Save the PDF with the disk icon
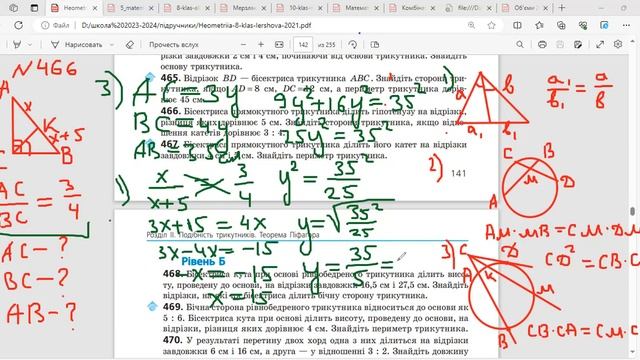 [560, 44]
